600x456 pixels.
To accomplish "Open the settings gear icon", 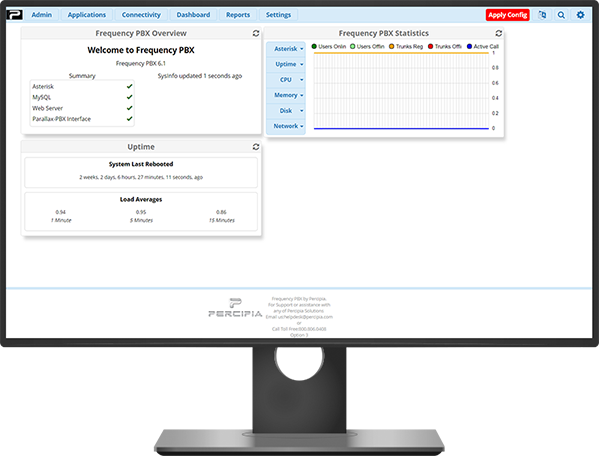I will coord(581,15).
